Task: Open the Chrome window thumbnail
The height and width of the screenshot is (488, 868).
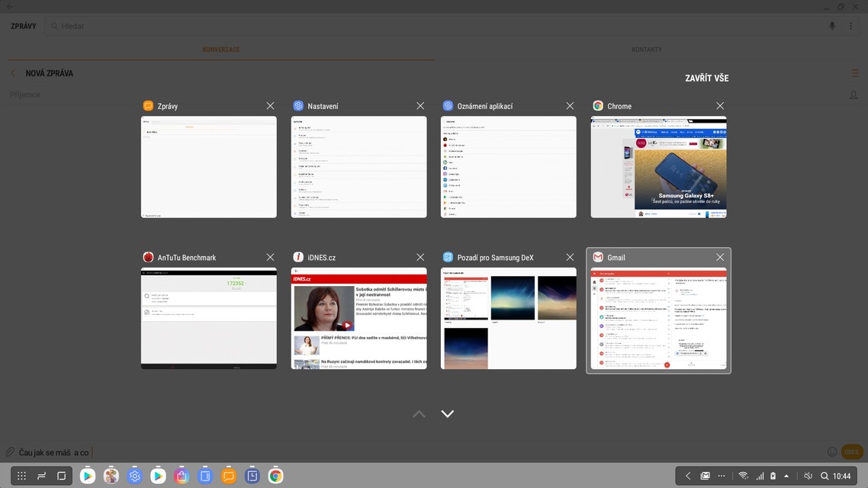Action: coord(658,167)
